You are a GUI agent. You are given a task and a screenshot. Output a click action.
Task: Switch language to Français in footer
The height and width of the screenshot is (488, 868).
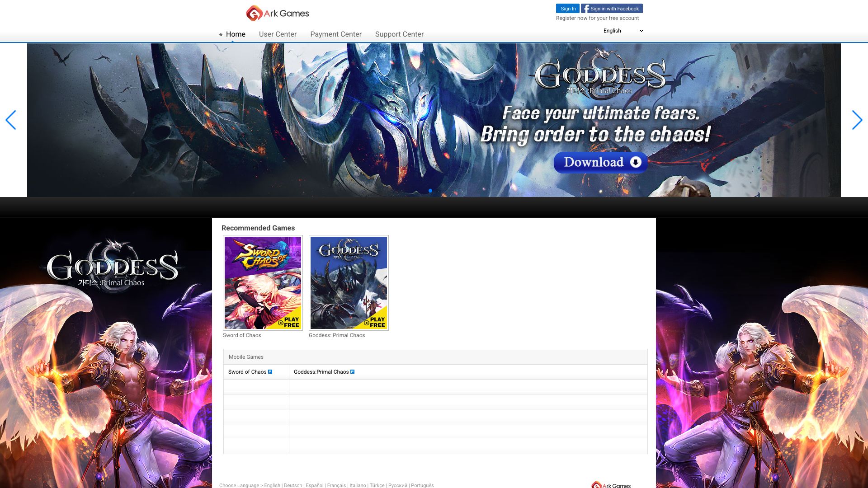[x=336, y=485]
